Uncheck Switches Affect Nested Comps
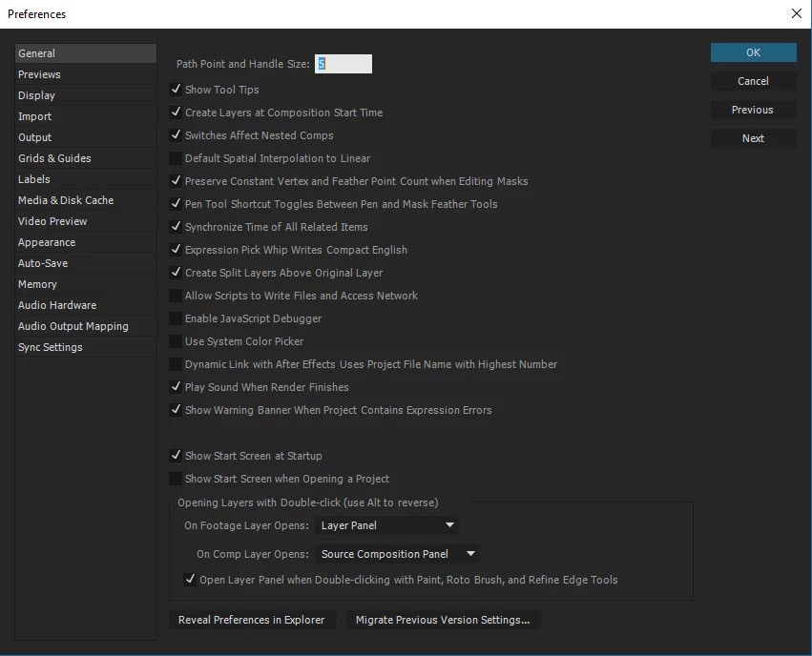This screenshot has height=656, width=812. click(176, 134)
